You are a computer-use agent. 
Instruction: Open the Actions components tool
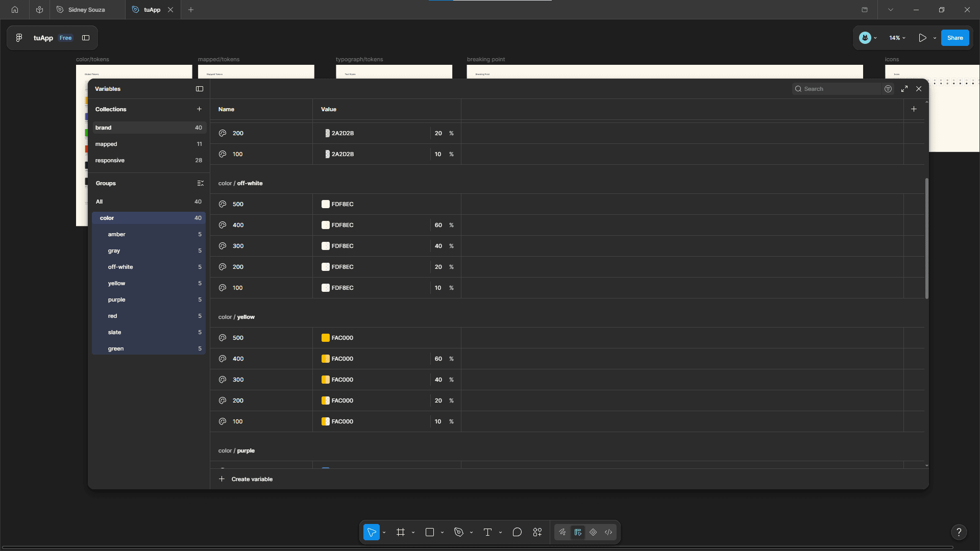pyautogui.click(x=537, y=532)
